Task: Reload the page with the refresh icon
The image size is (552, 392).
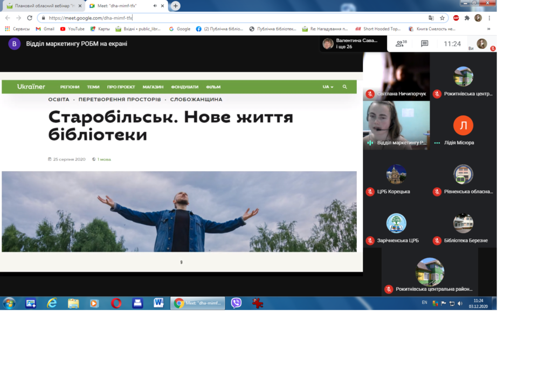Action: (x=30, y=18)
